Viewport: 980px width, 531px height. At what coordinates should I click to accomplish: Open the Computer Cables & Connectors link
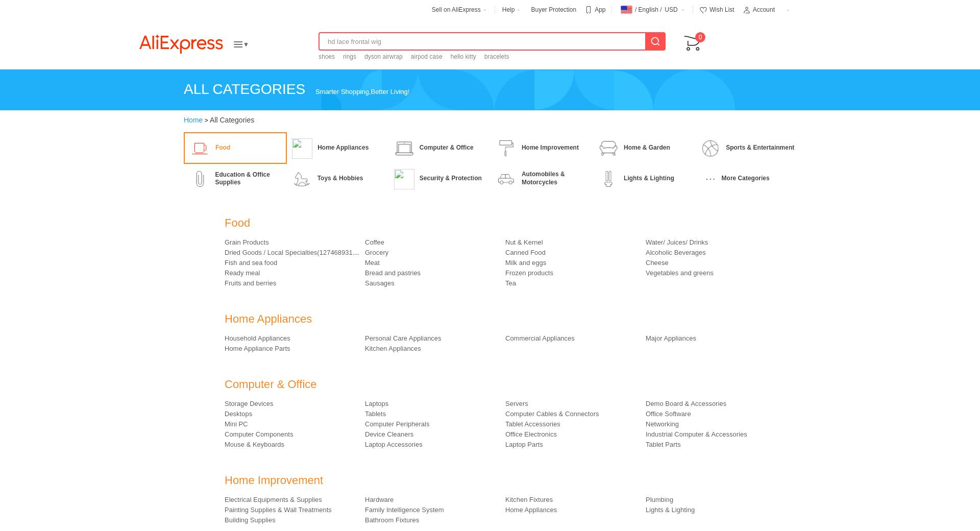point(552,414)
